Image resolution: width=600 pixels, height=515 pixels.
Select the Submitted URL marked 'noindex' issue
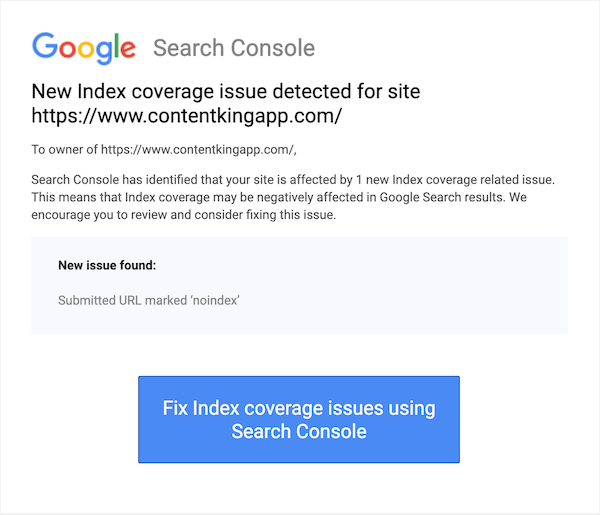tap(149, 300)
